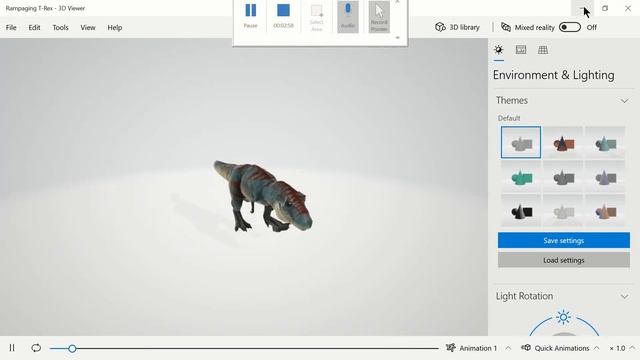Viewport: 640px width, 360px height.
Task: Collapse the Light Rotation section
Action: 624,296
